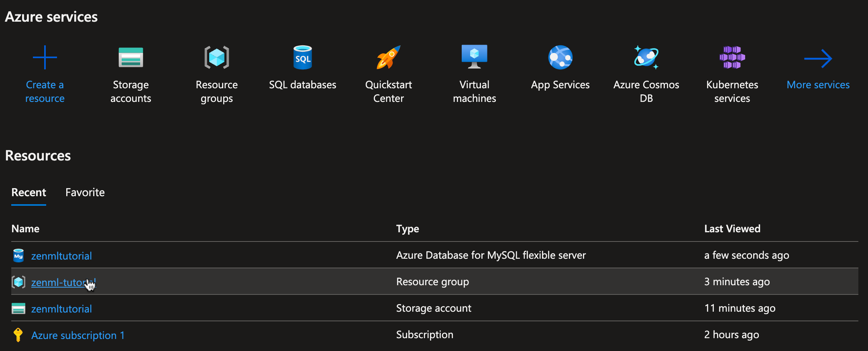The image size is (868, 351).
Task: Click the MySQL icon beside zenmltutorial
Action: 18,256
